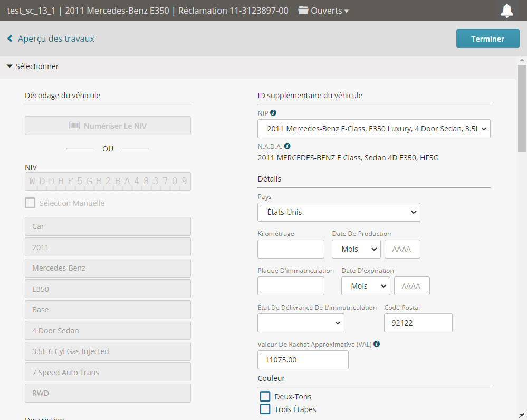Click the resize grip icon at bottom corner

pos(522,416)
